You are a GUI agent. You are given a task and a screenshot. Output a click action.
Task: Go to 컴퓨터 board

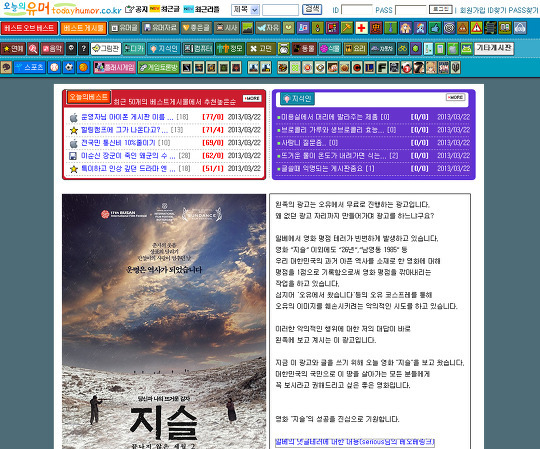[x=198, y=49]
